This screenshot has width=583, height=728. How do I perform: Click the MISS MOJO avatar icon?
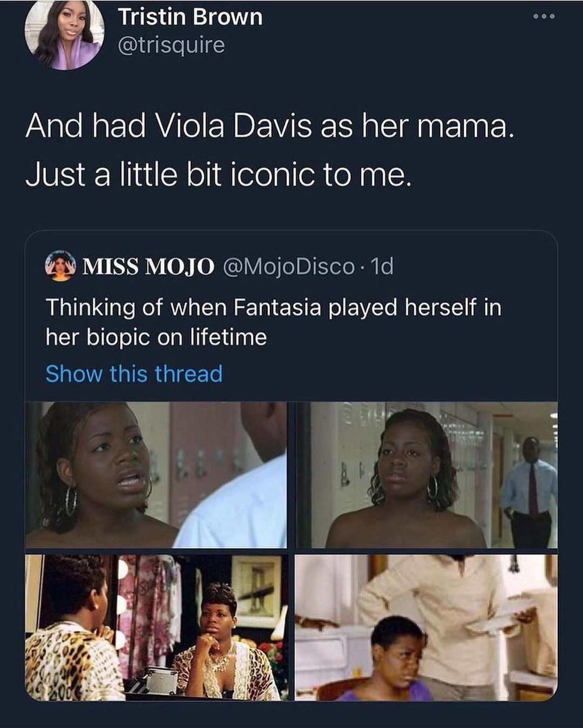click(x=62, y=266)
